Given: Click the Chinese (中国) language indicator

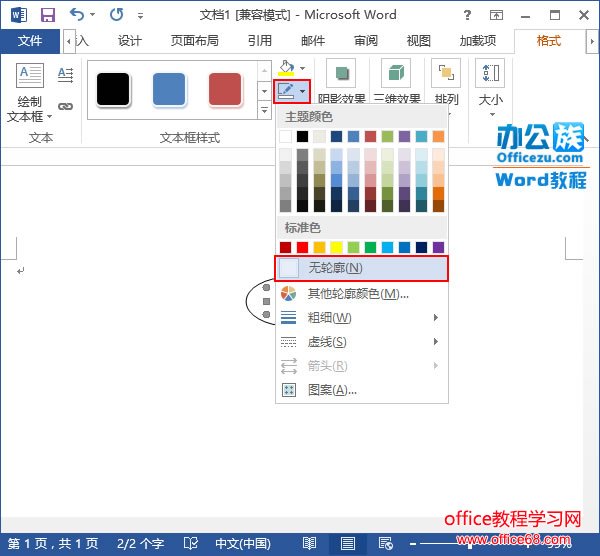Looking at the screenshot, I should pos(242,544).
